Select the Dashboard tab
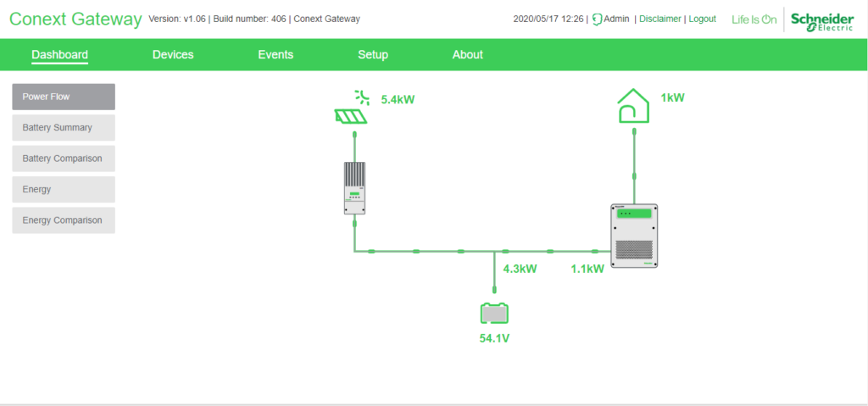Viewport: 868px width, 406px height. [60, 55]
